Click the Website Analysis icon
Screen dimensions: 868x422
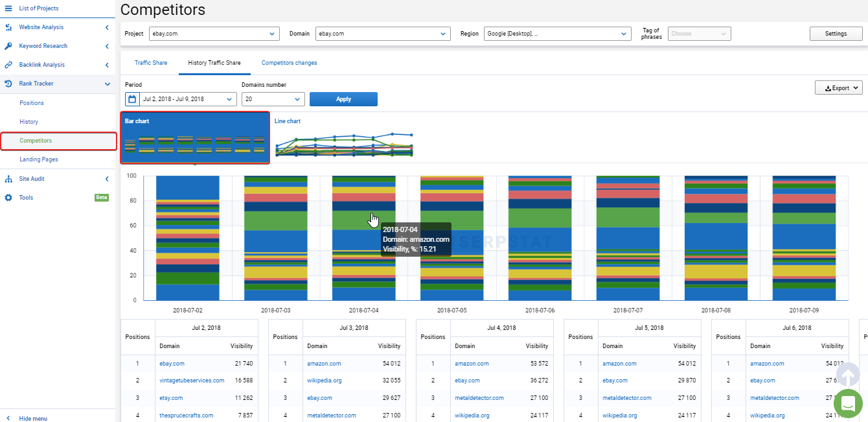pos(8,27)
